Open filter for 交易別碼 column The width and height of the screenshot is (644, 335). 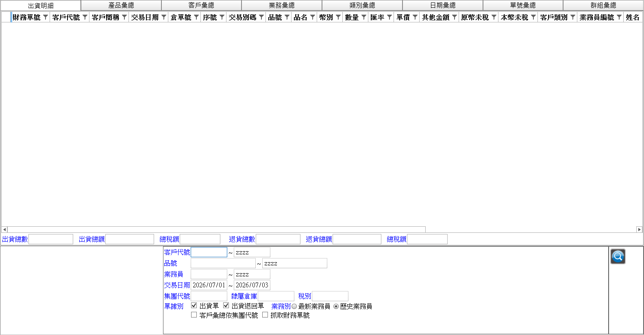click(x=261, y=17)
